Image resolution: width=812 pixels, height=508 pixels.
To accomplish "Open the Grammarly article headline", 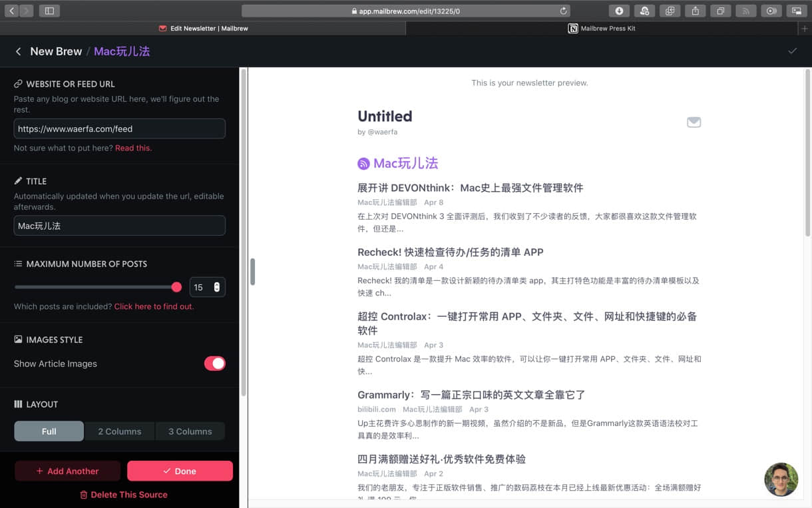I will click(471, 395).
